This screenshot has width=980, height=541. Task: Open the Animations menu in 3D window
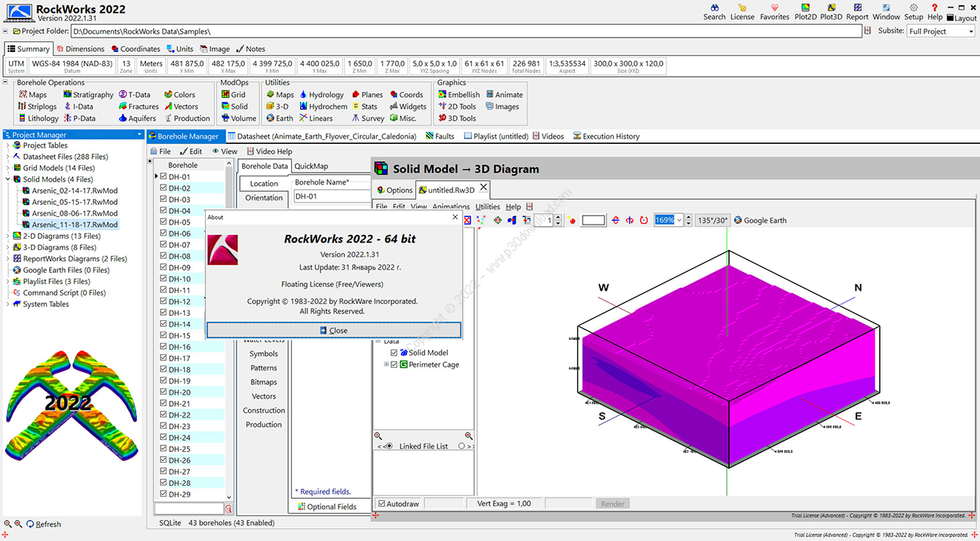pos(451,206)
